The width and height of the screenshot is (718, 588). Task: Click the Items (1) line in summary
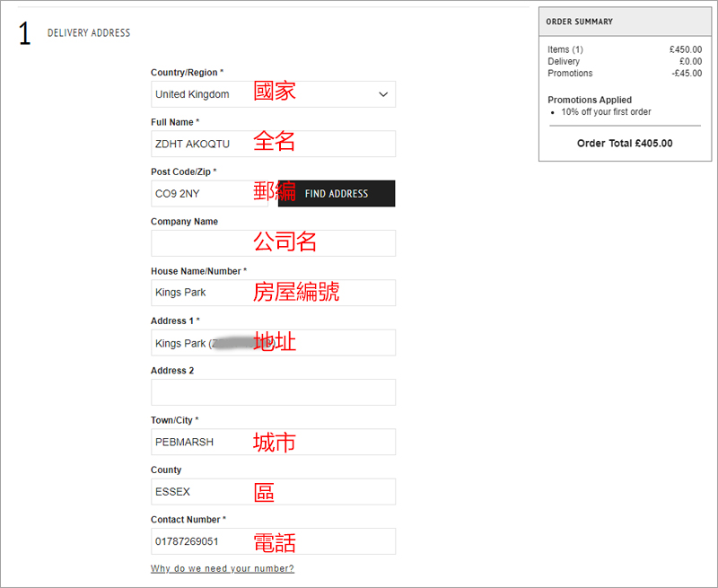pos(565,49)
